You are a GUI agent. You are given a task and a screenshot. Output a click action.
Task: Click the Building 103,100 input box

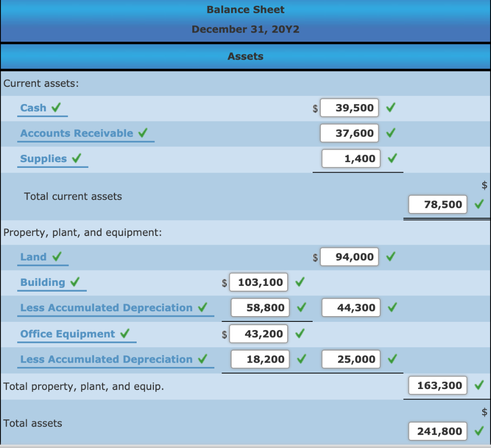[x=258, y=282]
